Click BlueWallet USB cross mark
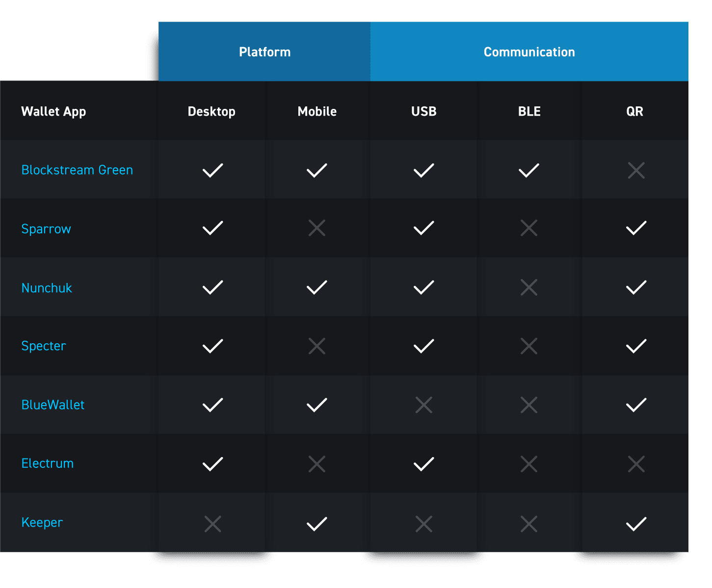Image resolution: width=712 pixels, height=588 pixels. click(424, 405)
